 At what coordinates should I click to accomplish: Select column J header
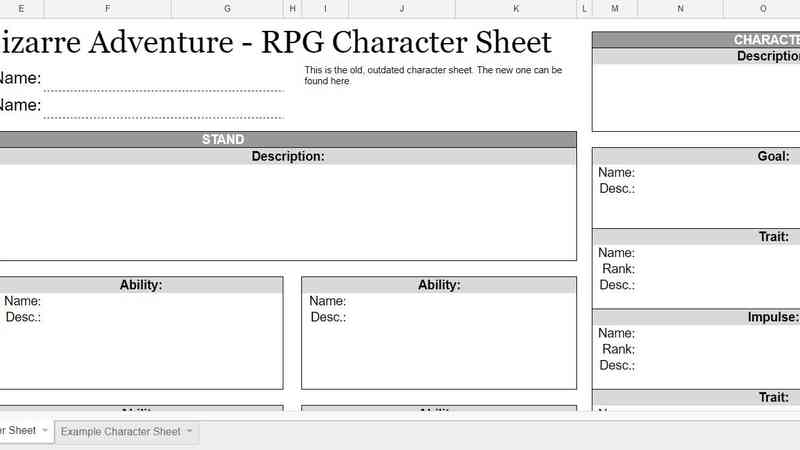coord(401,9)
